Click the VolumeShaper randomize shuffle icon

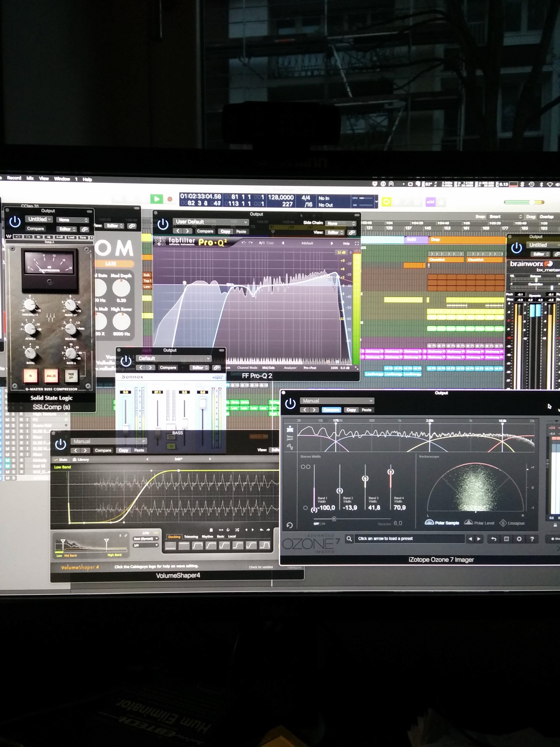click(x=237, y=530)
